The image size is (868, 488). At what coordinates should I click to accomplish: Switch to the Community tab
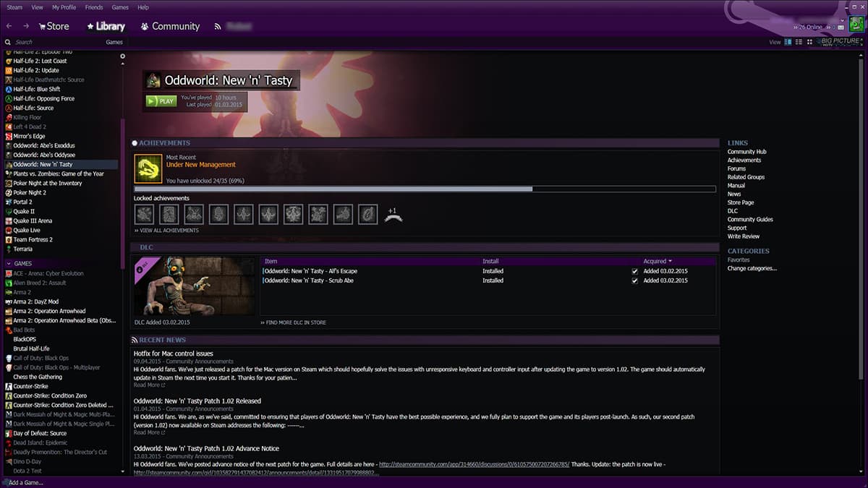170,26
